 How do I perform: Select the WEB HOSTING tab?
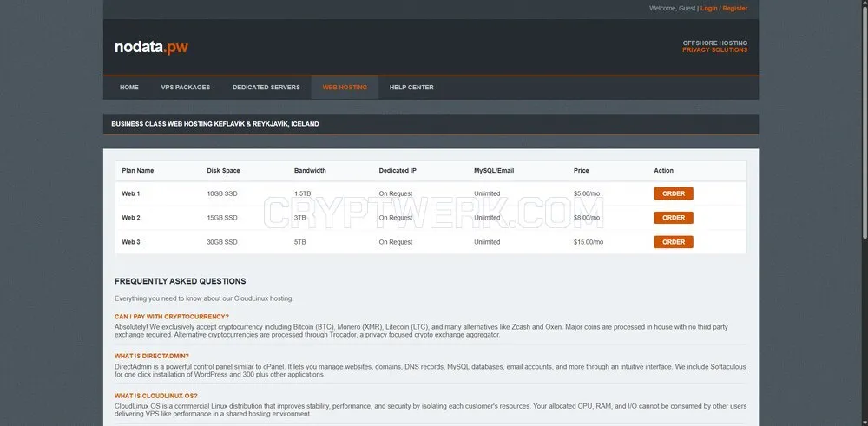point(345,88)
